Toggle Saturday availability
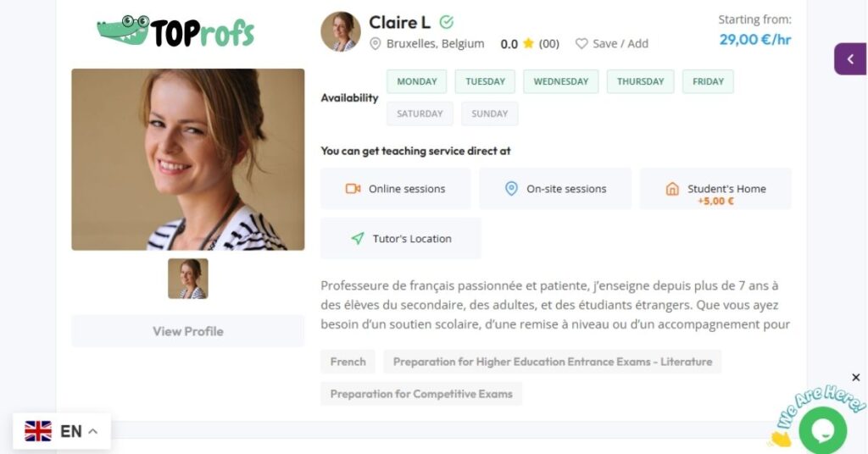Image resolution: width=868 pixels, height=454 pixels. point(420,113)
